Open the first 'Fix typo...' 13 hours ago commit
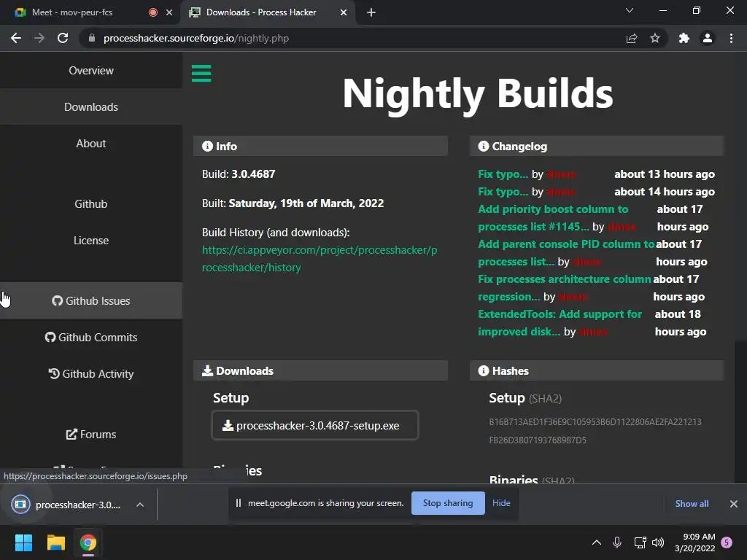 coord(503,174)
